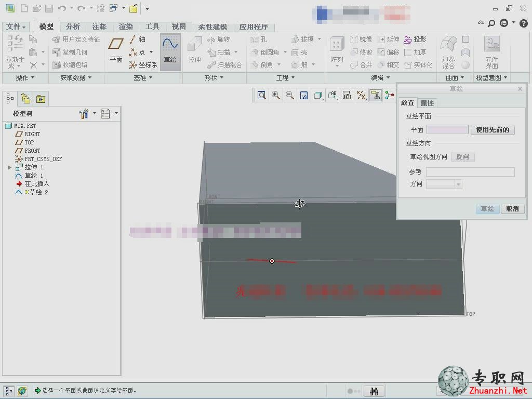Switch to favorites navigator tab

coord(41,99)
